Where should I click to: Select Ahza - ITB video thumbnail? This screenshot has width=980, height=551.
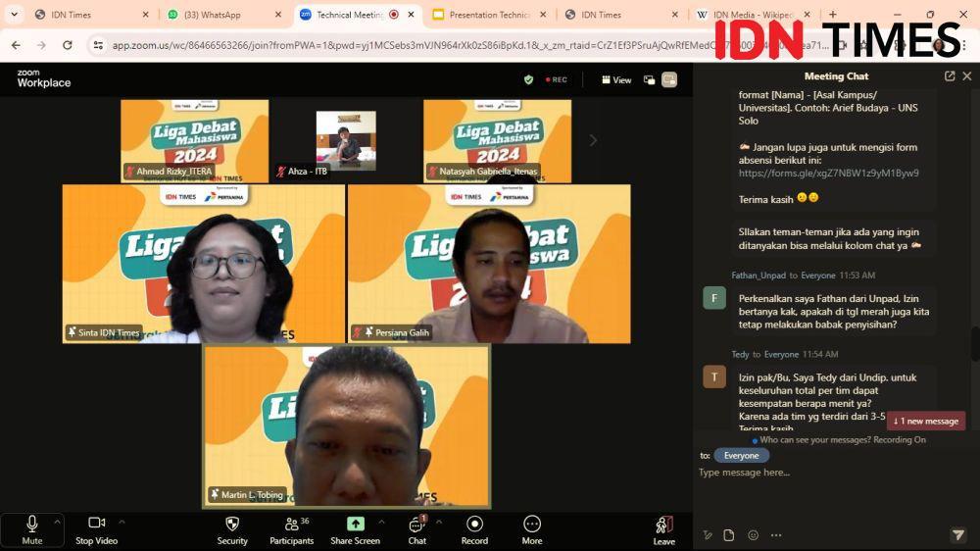coord(346,141)
